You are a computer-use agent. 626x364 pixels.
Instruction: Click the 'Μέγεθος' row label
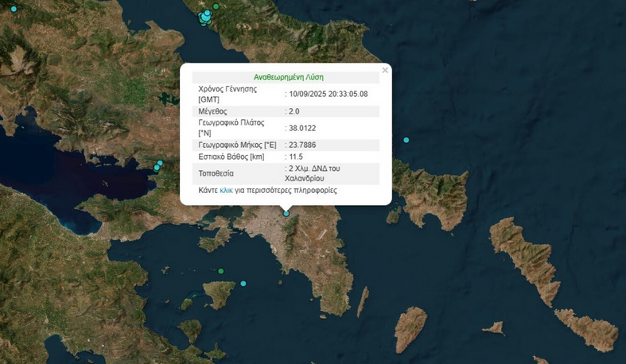pyautogui.click(x=213, y=112)
